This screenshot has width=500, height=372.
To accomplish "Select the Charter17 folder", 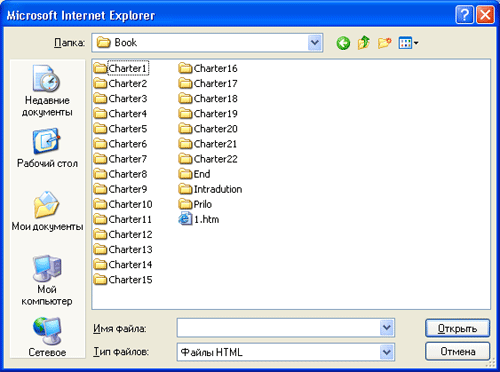I will click(208, 83).
